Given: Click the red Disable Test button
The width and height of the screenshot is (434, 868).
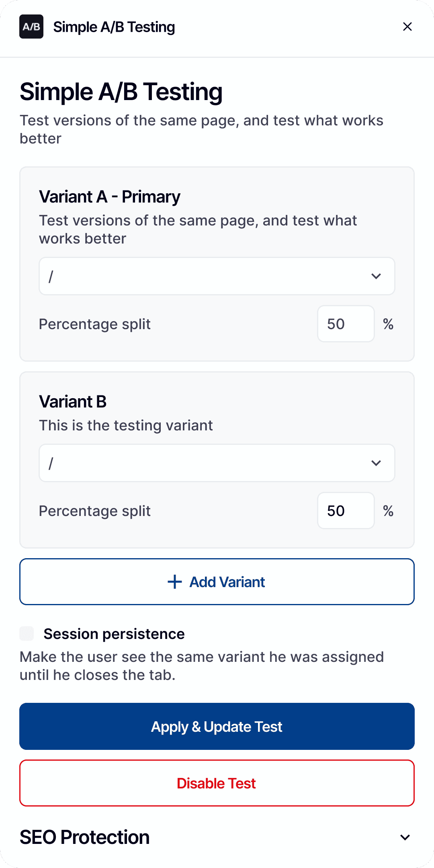Looking at the screenshot, I should [x=217, y=783].
